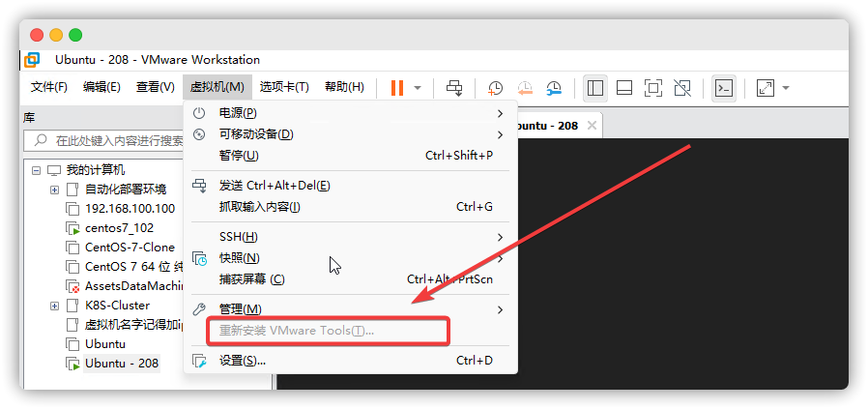Select VM 192.168.100.100 in library
868x409 pixels.
(x=130, y=209)
